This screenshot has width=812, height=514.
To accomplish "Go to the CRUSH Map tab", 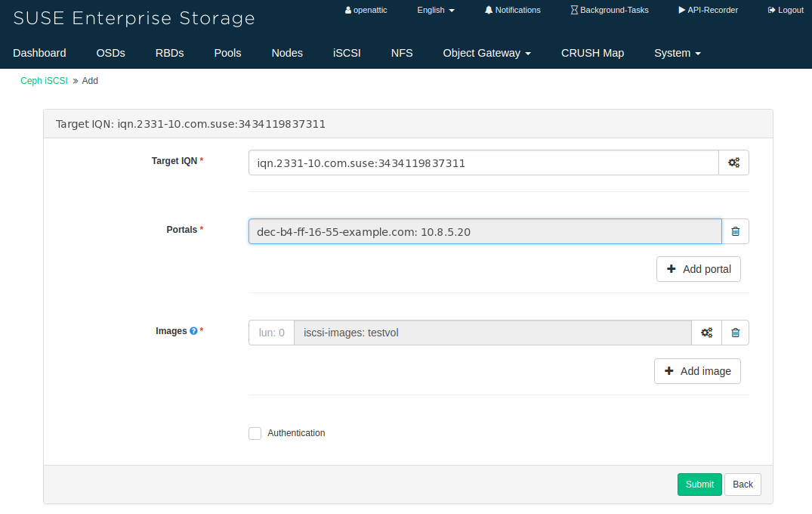I will tap(592, 53).
